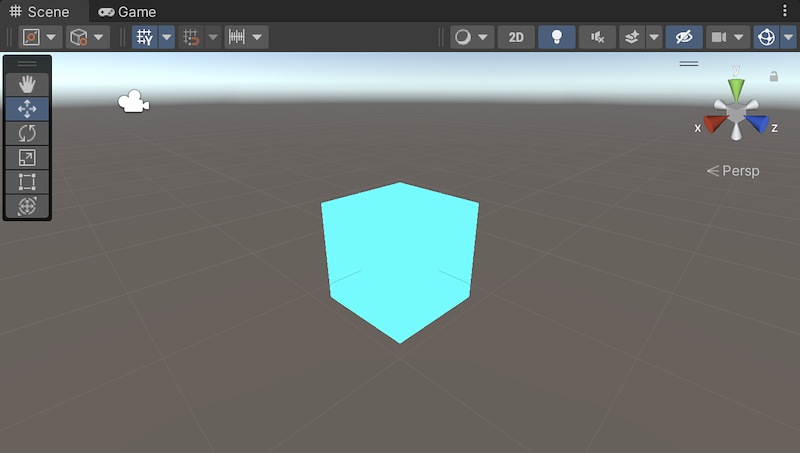Screen dimensions: 800x453
Task: Select the Rect tool
Action: (27, 182)
